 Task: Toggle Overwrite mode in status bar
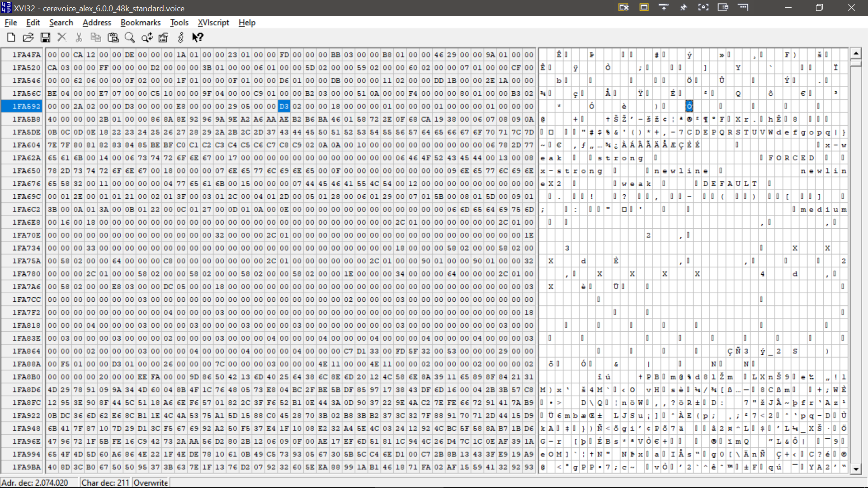click(x=151, y=483)
